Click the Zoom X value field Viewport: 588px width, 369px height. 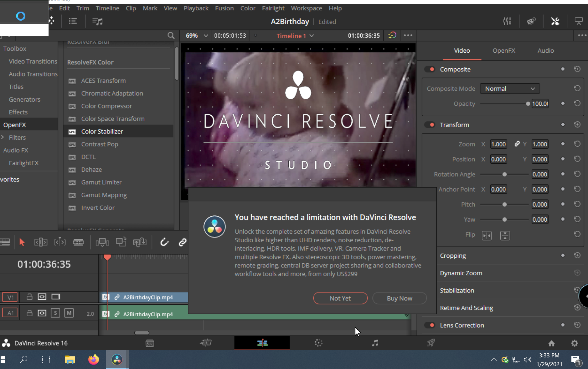tap(498, 144)
